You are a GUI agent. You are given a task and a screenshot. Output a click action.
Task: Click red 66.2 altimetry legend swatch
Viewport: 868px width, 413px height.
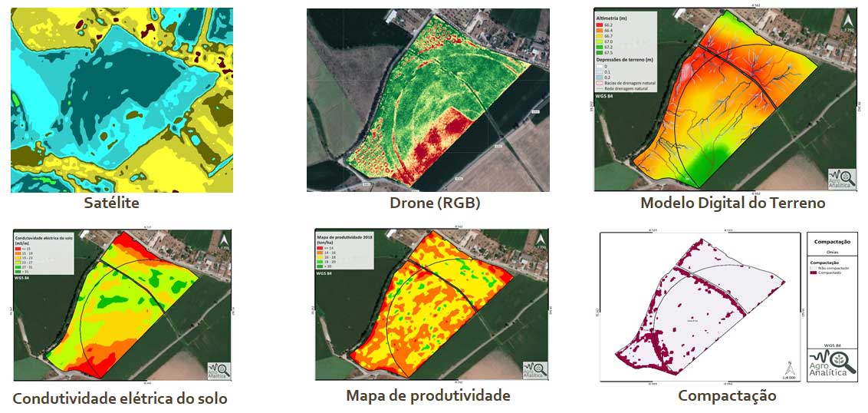click(x=600, y=25)
